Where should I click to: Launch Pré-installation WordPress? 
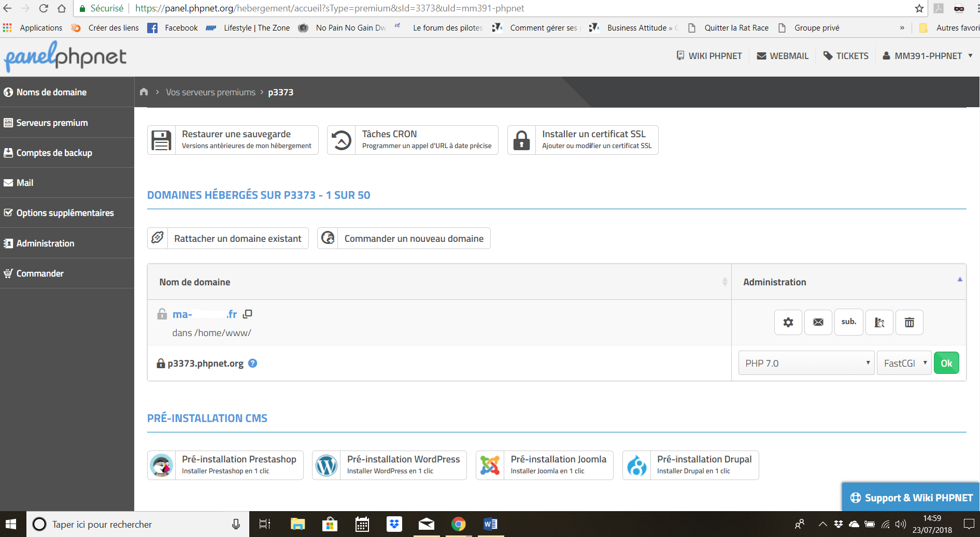pyautogui.click(x=389, y=465)
